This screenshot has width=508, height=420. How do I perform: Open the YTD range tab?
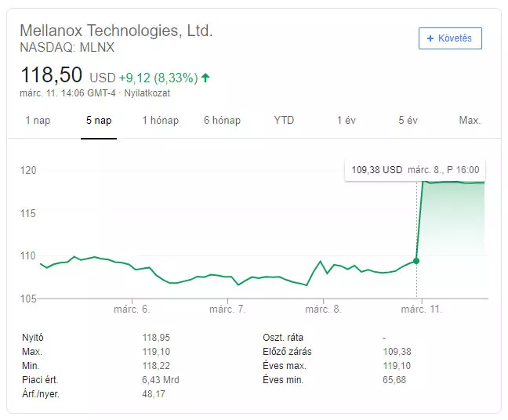[x=284, y=121]
